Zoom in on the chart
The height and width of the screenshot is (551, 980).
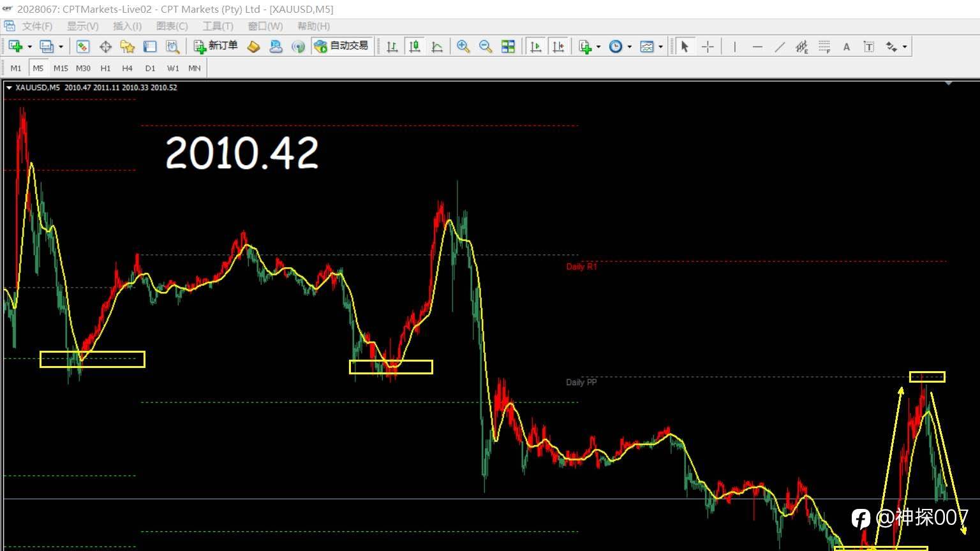463,47
